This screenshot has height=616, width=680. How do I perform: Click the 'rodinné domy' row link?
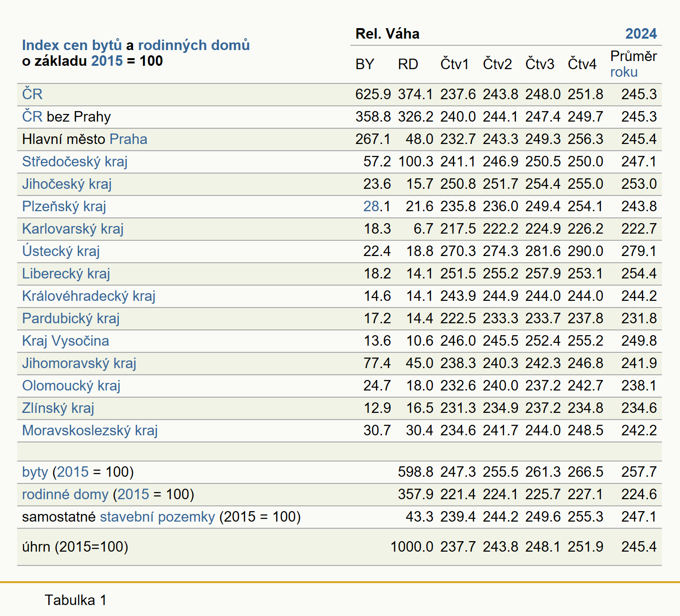click(x=65, y=494)
